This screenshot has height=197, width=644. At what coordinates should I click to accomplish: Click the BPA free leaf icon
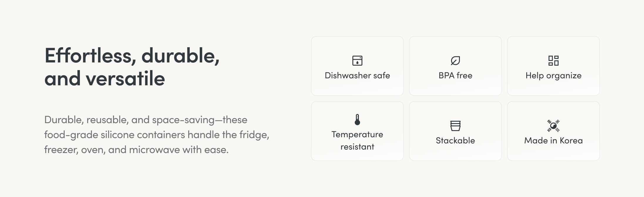(455, 61)
